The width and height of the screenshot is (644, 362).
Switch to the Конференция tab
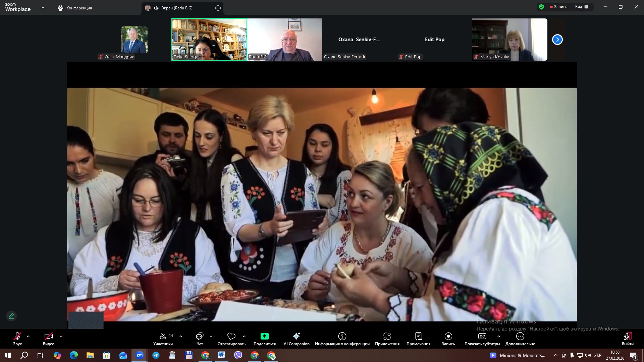pos(75,8)
